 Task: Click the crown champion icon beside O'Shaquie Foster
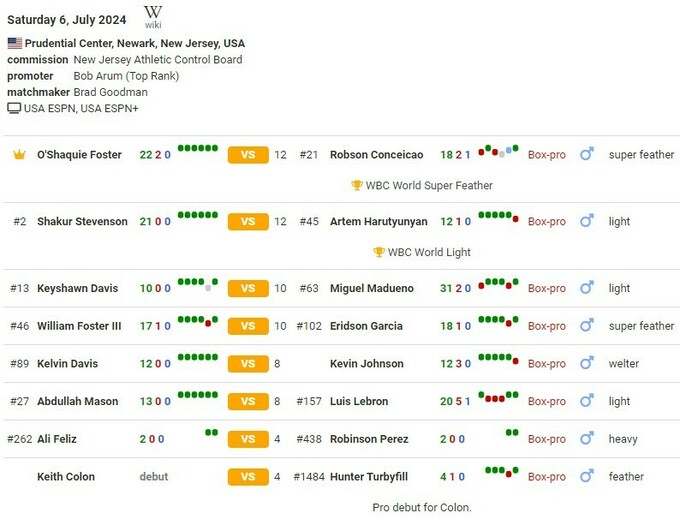[x=19, y=155]
